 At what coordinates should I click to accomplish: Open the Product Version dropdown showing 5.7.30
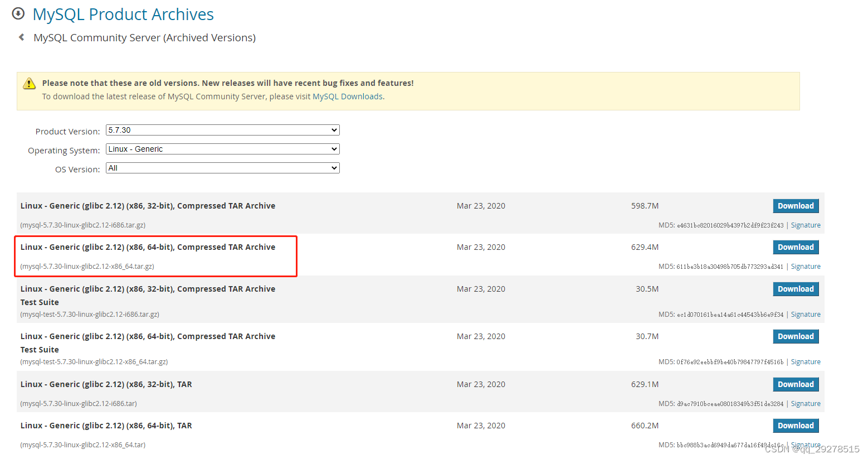pyautogui.click(x=223, y=130)
